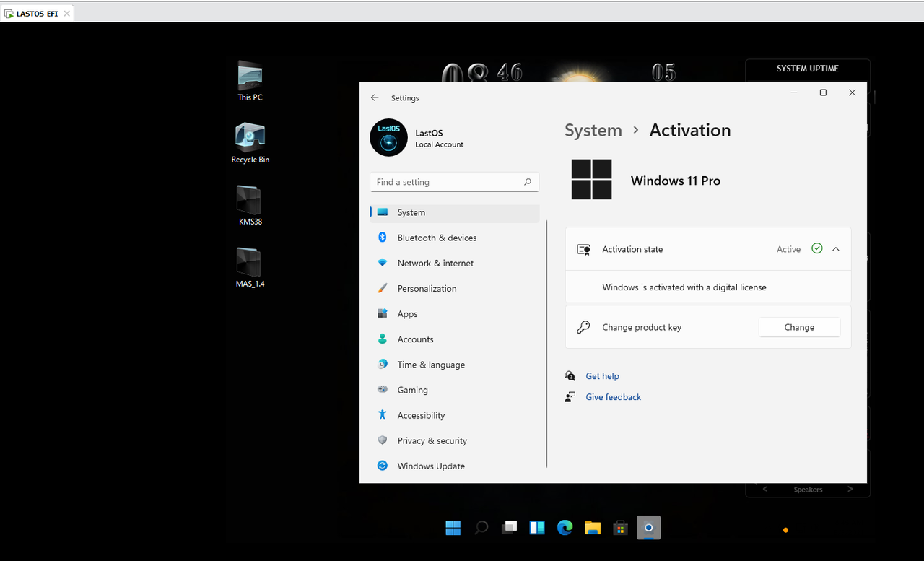Focus the Find a setting search box
This screenshot has width=924, height=561.
(x=454, y=182)
